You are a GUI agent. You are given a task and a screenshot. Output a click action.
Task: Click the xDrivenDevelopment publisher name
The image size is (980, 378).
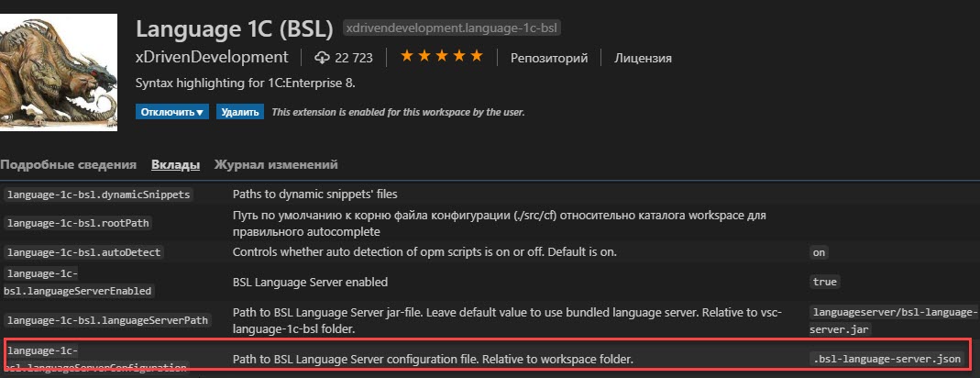click(x=212, y=58)
